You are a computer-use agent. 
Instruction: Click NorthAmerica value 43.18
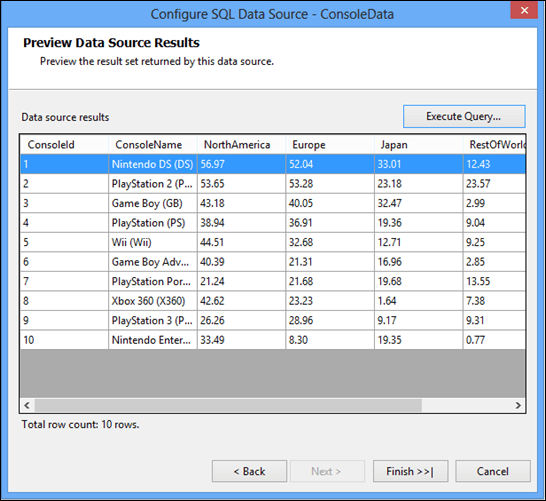[x=241, y=203]
